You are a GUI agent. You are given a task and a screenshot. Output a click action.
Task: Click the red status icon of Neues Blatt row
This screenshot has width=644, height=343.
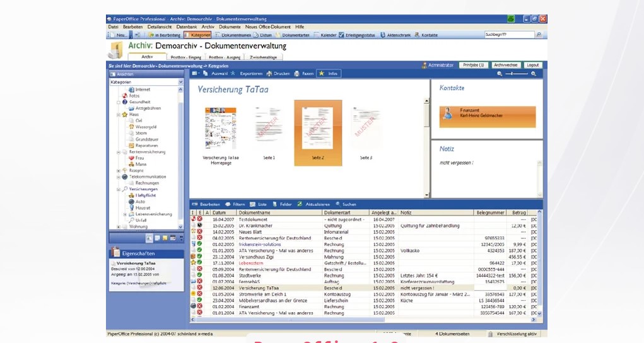tap(199, 231)
